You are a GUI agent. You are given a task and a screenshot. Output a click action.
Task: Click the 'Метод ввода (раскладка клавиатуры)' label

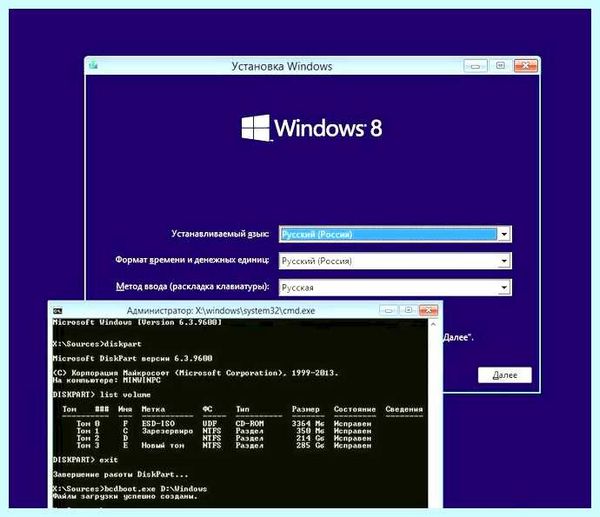click(x=192, y=287)
